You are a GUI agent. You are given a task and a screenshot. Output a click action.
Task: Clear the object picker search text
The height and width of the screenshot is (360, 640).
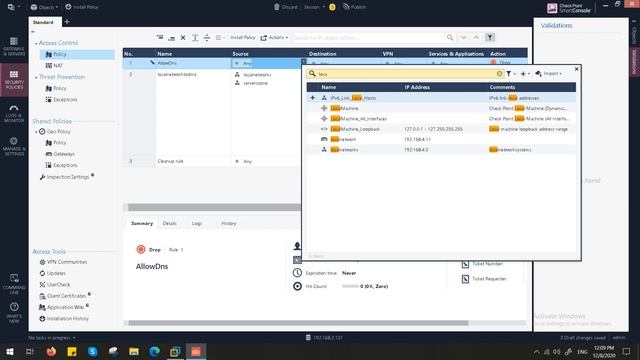pos(499,74)
